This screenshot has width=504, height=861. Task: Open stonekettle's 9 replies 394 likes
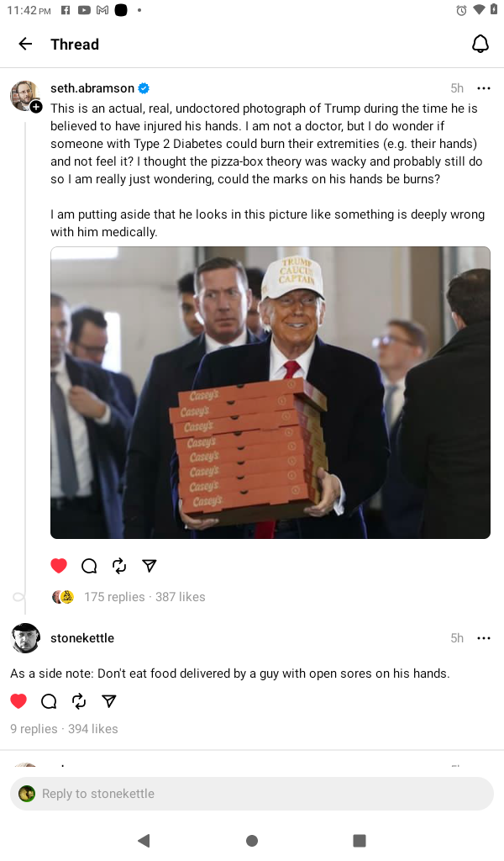tap(64, 729)
